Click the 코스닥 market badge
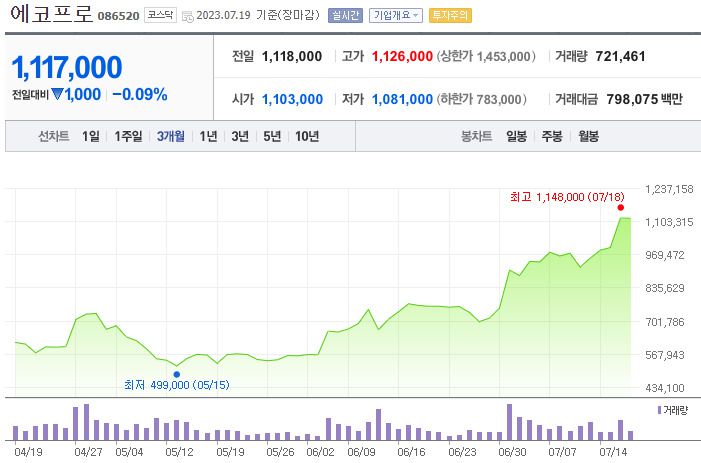The image size is (701, 463). pos(159,16)
